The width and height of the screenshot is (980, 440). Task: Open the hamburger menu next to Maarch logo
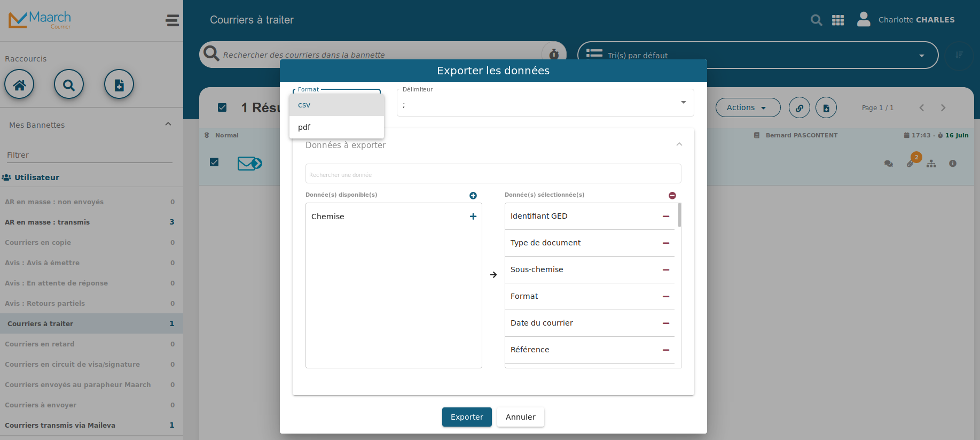point(172,20)
